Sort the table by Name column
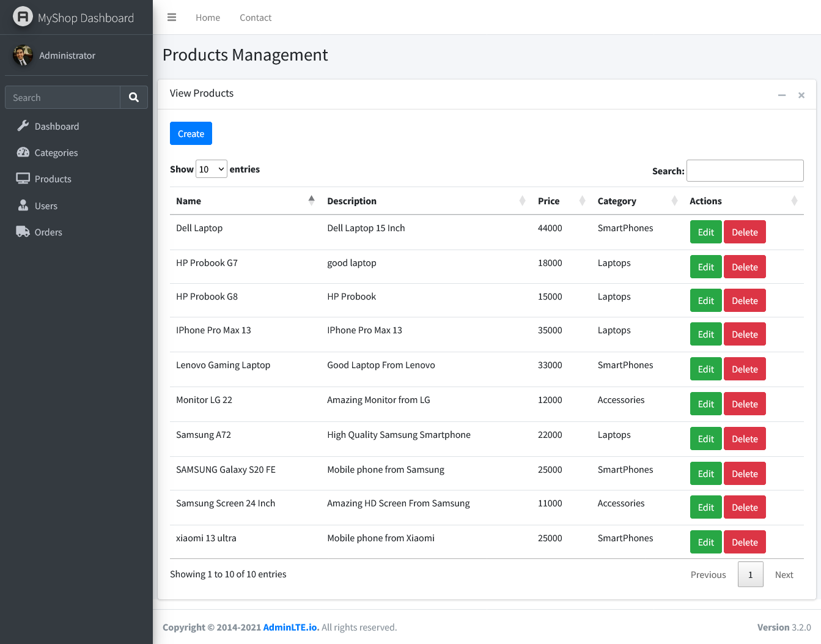This screenshot has height=644, width=821. click(188, 201)
